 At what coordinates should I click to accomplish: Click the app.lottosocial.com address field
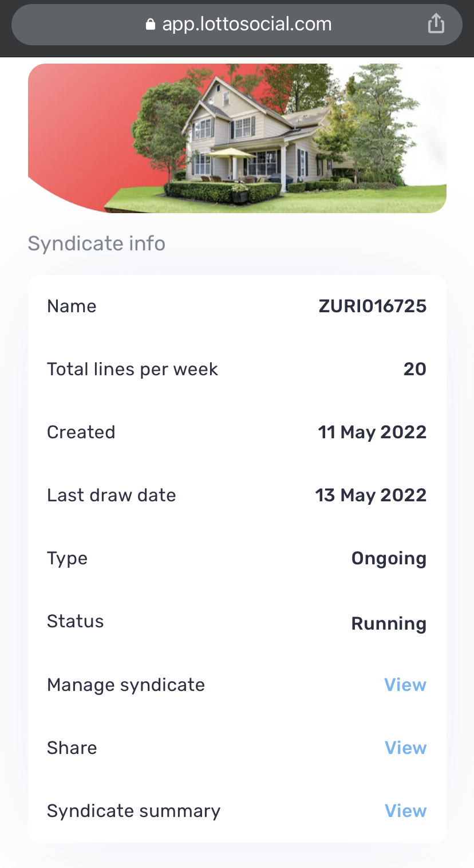246,25
